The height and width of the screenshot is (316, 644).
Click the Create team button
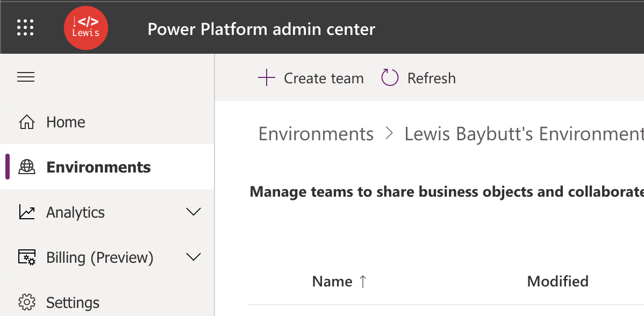(x=311, y=78)
